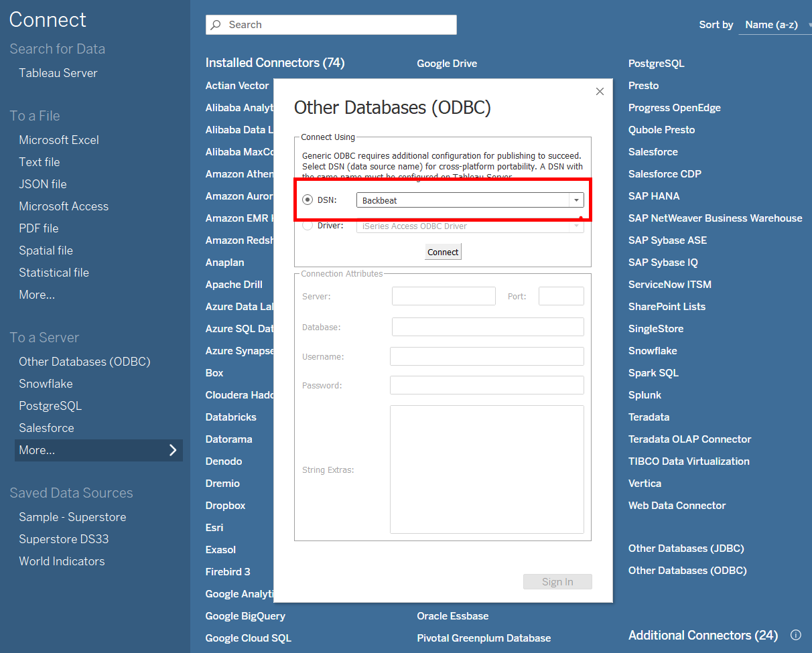Select the DSN radio button

coord(308,200)
